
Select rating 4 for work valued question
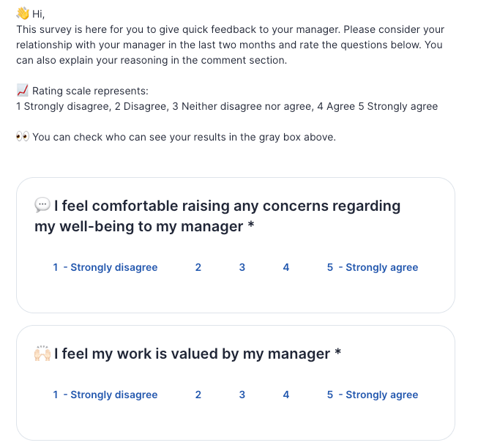coord(285,395)
